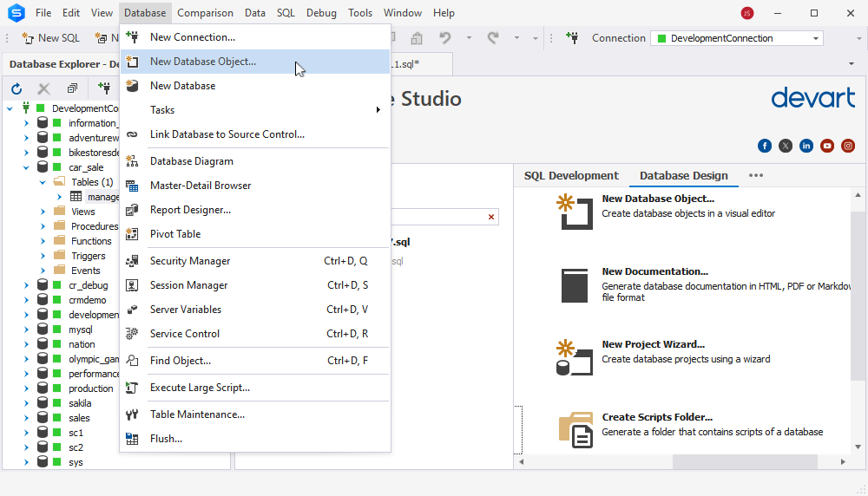Expand the sakila database node
Image resolution: width=868 pixels, height=496 pixels.
click(x=26, y=404)
